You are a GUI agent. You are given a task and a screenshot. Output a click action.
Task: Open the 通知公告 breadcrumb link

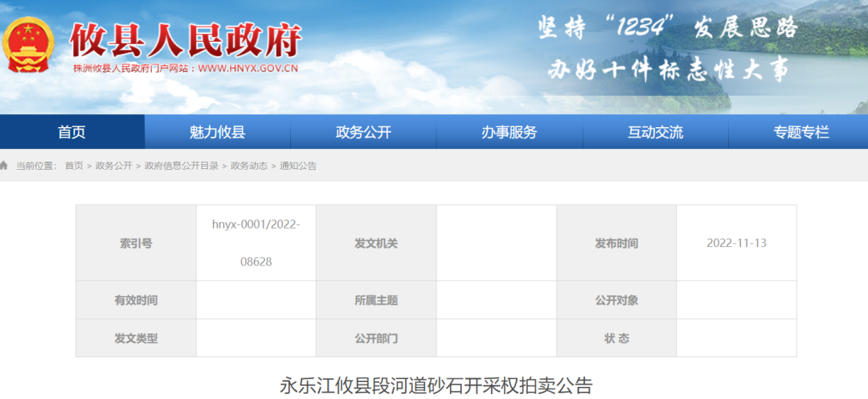298,166
